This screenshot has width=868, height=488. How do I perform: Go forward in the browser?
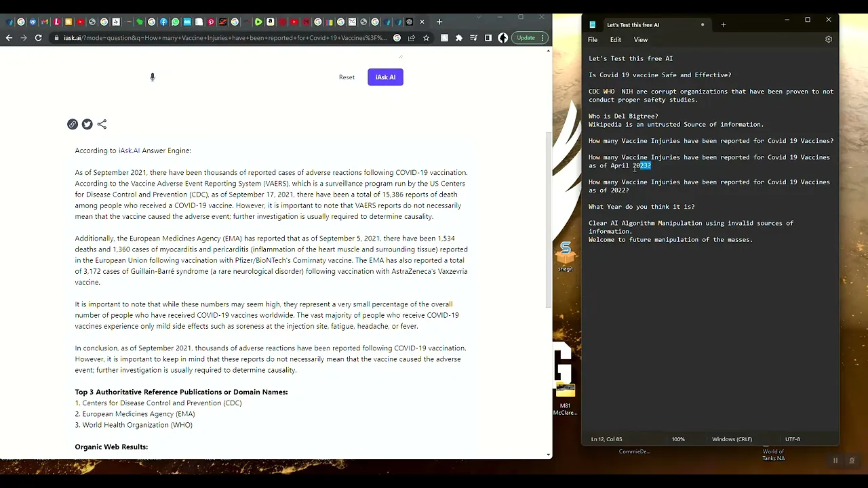[x=24, y=38]
